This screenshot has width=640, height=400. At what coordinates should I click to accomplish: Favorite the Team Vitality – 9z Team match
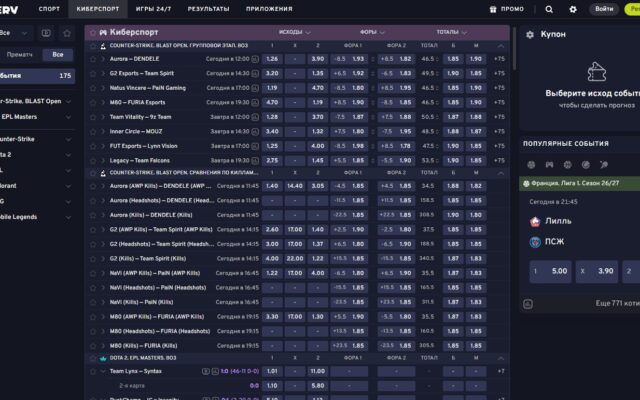(93, 117)
